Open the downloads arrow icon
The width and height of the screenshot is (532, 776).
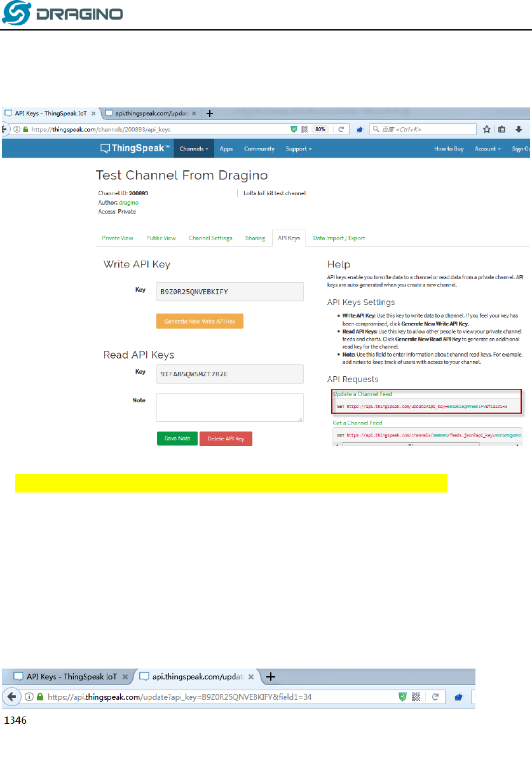(x=519, y=129)
